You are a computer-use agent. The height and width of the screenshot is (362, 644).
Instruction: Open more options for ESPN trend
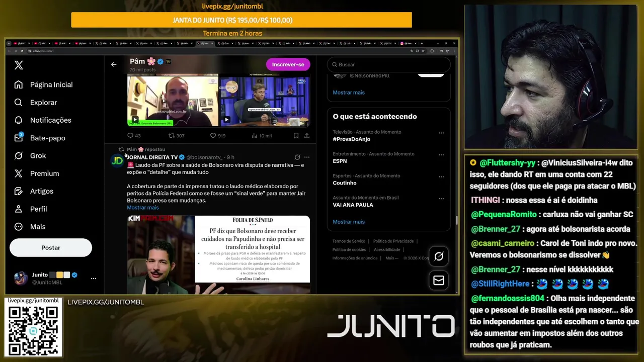pos(441,155)
